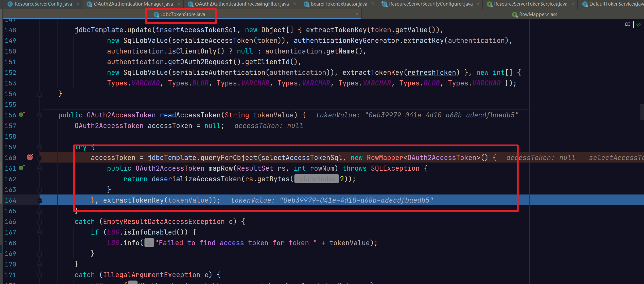Viewport: 644px width, 284px height.
Task: Close ResourceServerSecurityConfigurer.java tab
Action: pyautogui.click(x=478, y=4)
